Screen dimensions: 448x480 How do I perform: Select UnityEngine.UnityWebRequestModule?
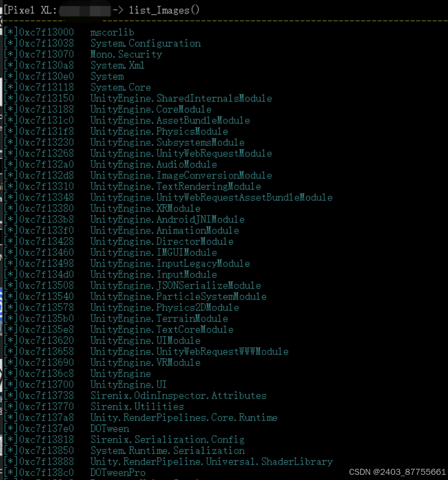click(x=181, y=154)
